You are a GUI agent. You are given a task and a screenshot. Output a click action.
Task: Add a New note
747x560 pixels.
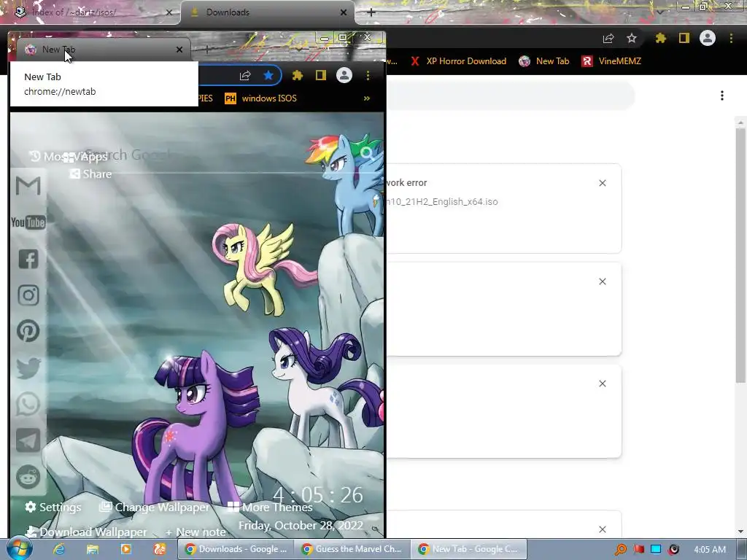196,532
